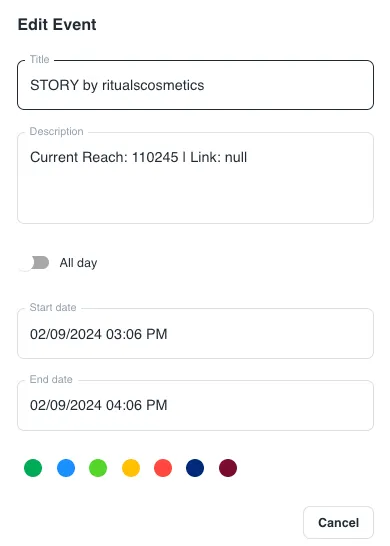Click the '03:06 PM' start time text

click(136, 334)
